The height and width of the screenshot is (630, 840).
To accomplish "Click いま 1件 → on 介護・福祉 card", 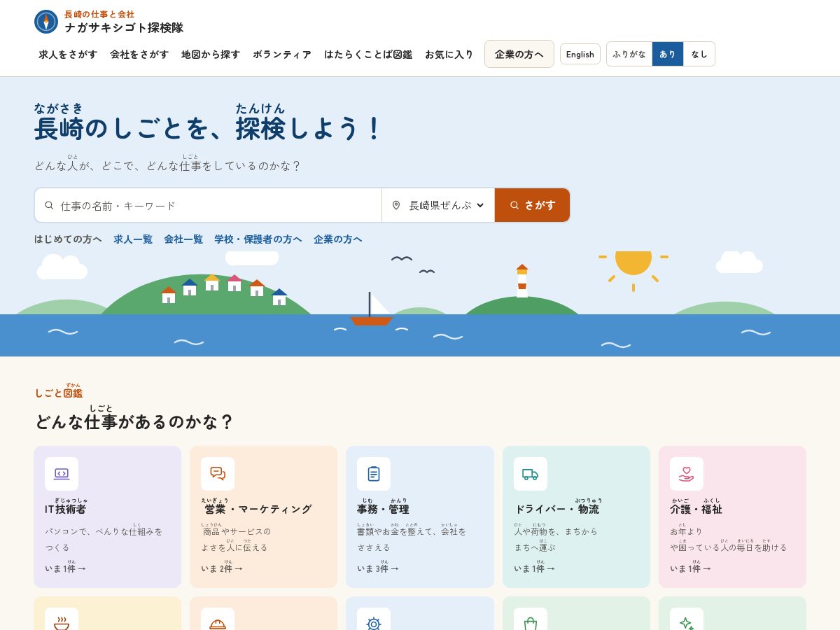I will (690, 568).
